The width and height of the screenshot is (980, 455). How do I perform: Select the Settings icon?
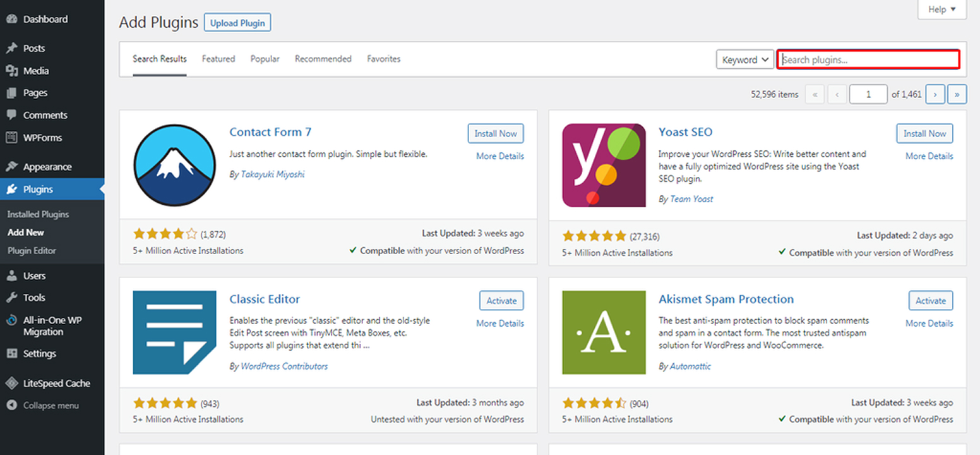pyautogui.click(x=13, y=353)
